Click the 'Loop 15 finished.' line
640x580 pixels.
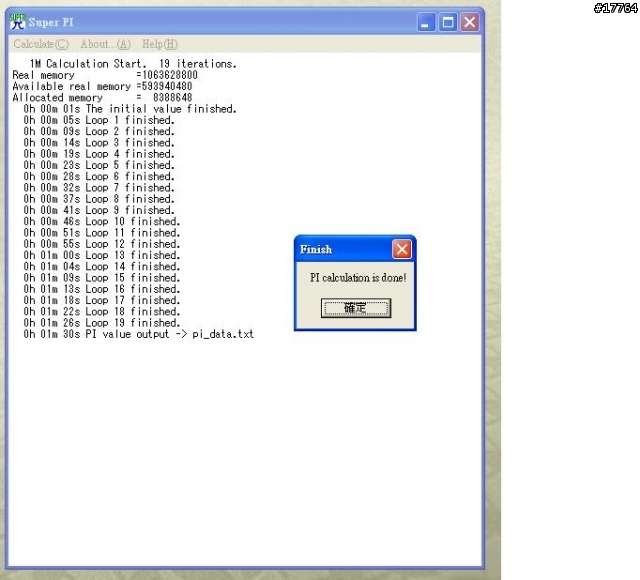tap(102, 278)
